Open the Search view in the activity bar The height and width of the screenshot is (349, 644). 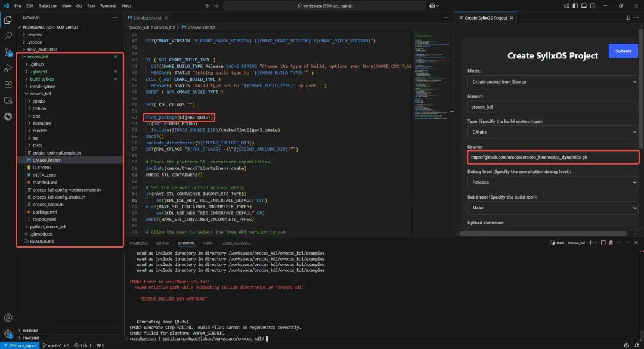click(8, 36)
